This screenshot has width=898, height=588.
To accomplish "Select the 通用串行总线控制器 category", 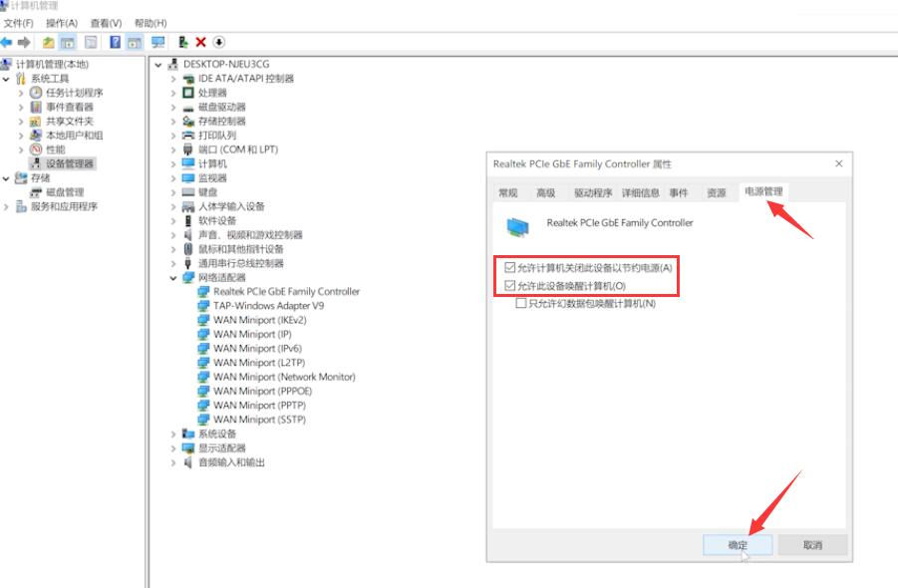I will click(241, 263).
